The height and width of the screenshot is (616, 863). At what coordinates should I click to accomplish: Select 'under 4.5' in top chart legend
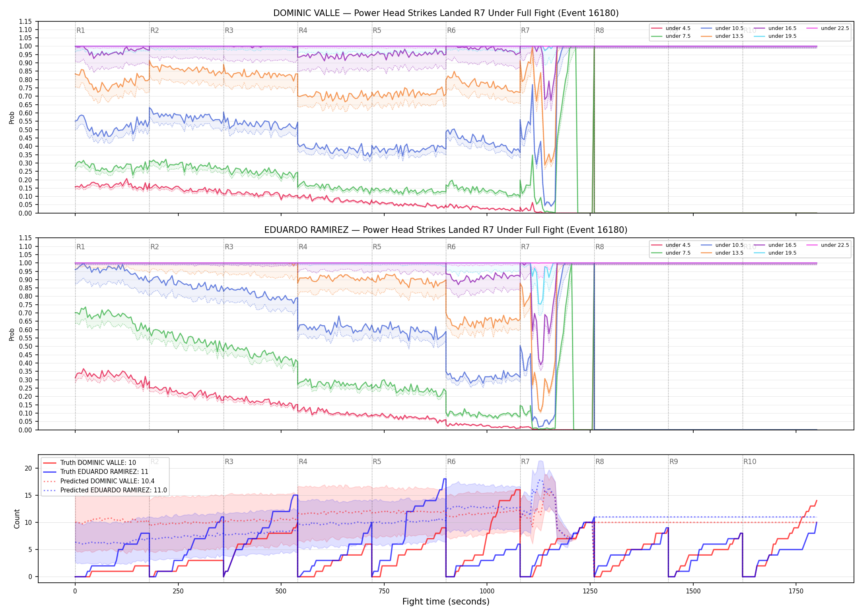[x=671, y=28]
